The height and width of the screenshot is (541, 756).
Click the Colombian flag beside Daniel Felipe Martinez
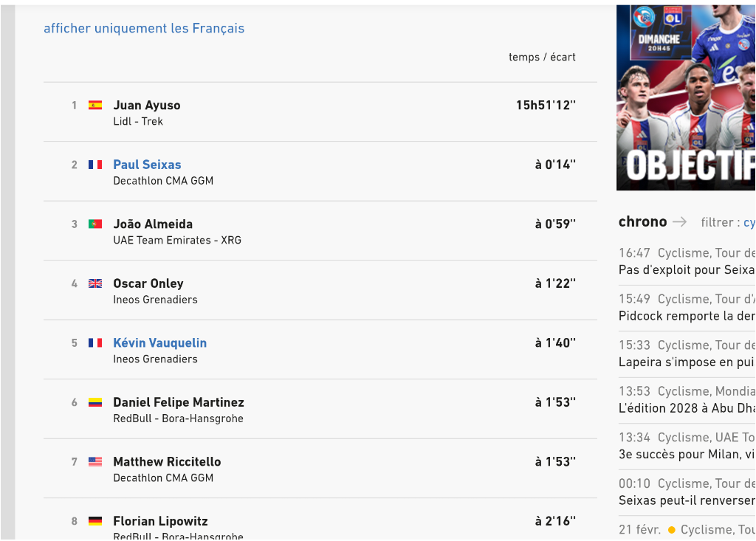(95, 402)
